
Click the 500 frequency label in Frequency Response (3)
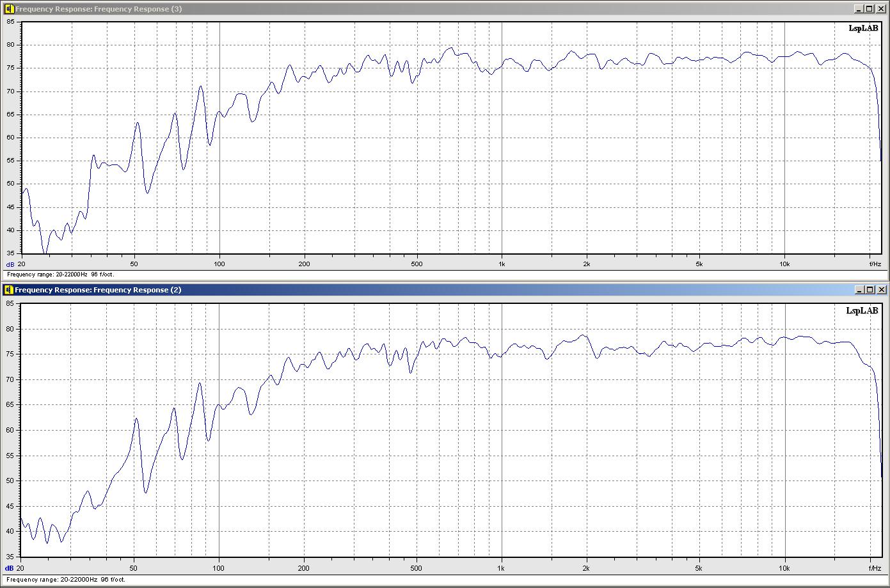(x=417, y=264)
